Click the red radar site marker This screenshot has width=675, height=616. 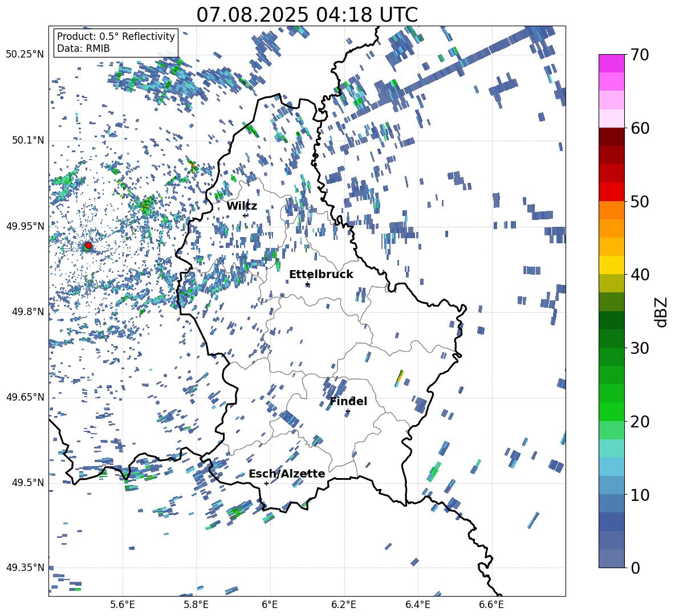88,246
